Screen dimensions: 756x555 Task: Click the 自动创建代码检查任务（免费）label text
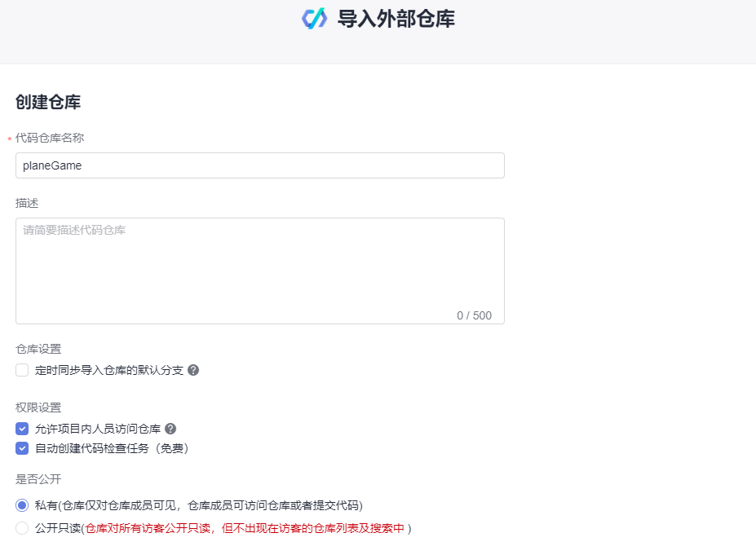(x=112, y=448)
